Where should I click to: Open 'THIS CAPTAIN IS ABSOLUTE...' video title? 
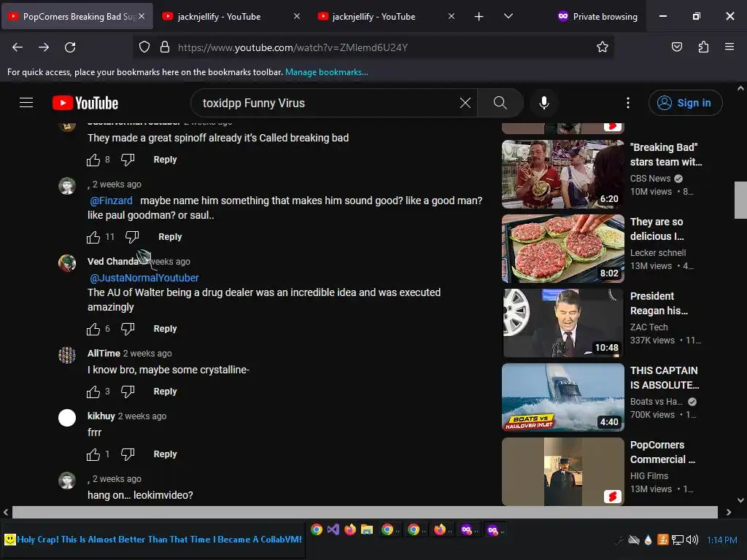pos(665,378)
